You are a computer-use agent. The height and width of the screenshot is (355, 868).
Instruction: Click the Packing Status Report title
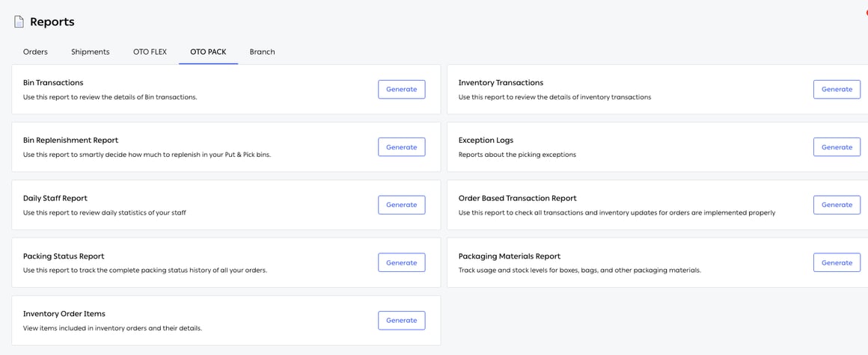(x=64, y=256)
